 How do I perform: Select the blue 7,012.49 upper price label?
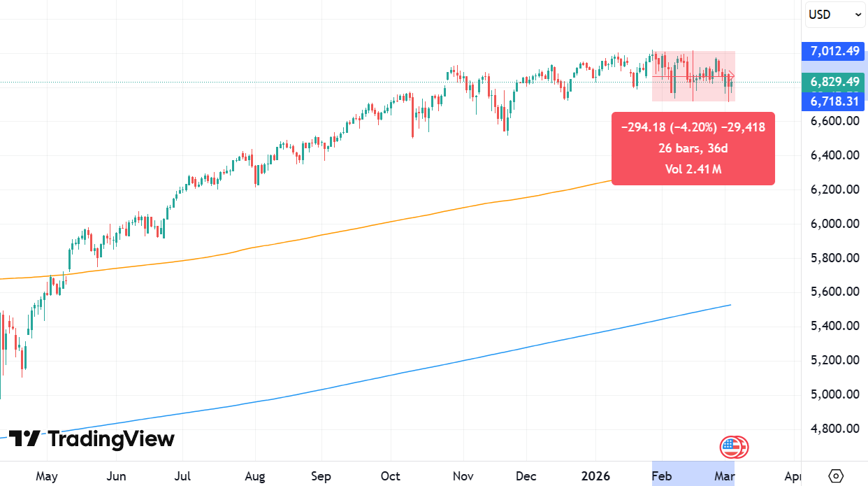click(x=834, y=50)
